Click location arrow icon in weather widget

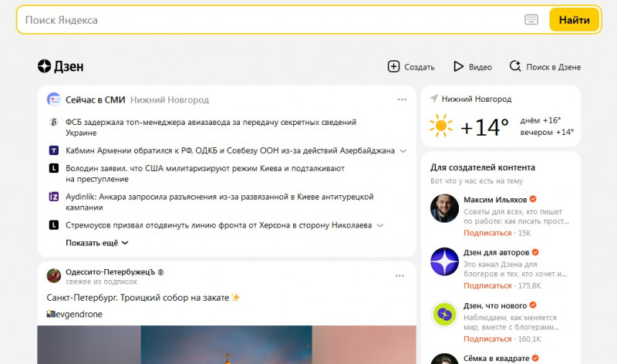click(x=434, y=99)
